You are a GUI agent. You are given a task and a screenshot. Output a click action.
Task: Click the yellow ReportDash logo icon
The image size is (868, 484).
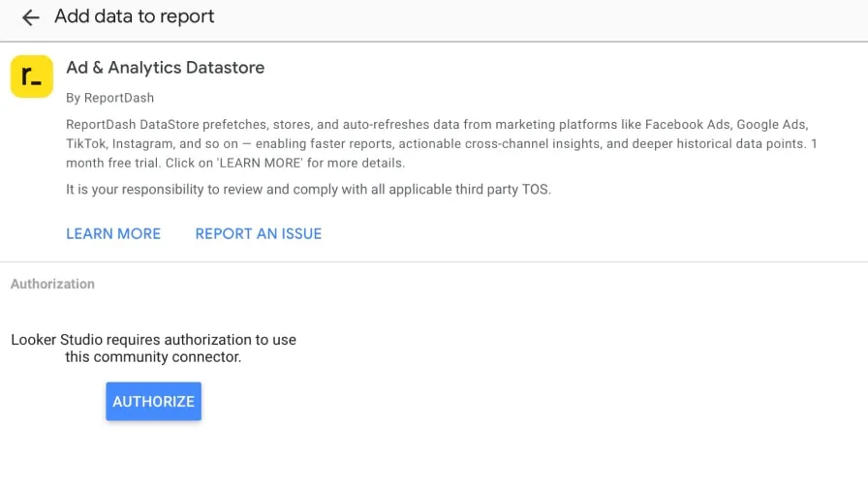[x=32, y=76]
